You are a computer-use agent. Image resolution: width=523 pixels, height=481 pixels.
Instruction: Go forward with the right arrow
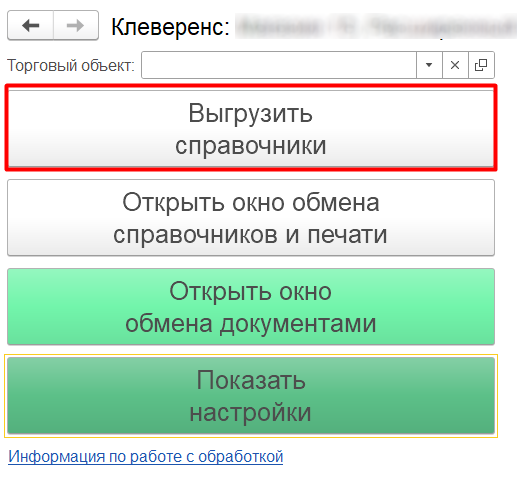point(76,25)
